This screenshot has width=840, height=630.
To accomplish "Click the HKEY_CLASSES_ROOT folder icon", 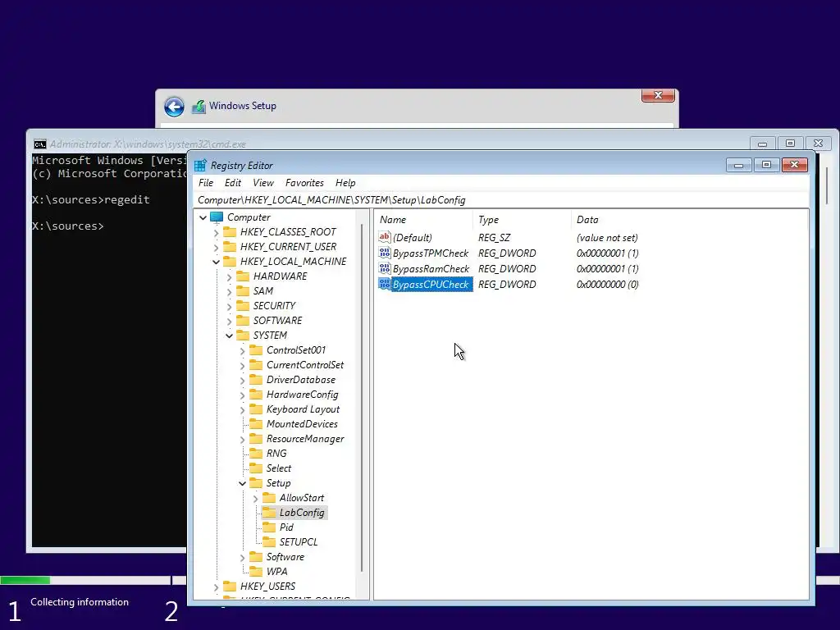I will [230, 232].
